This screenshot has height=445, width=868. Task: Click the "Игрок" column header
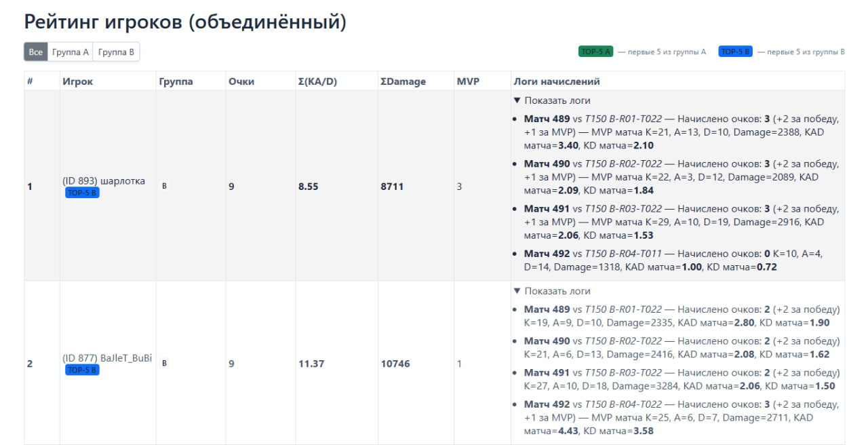click(77, 81)
